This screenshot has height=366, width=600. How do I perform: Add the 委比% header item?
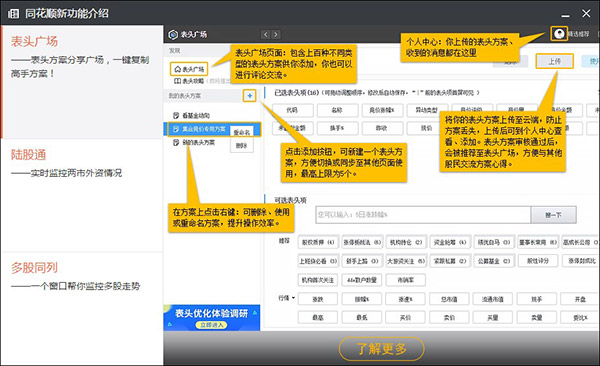[x=580, y=317]
